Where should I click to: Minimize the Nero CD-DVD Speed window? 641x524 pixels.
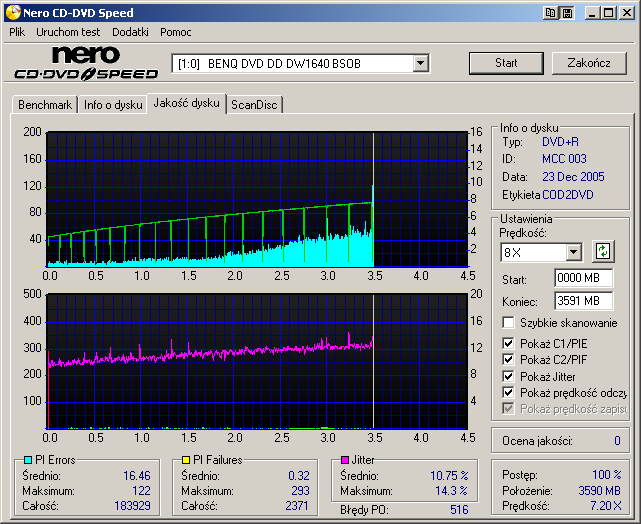[x=592, y=13]
